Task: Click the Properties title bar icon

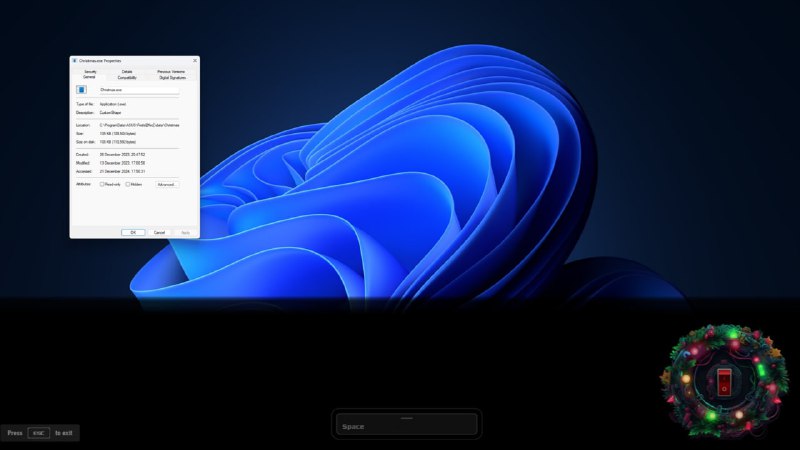Action: (x=75, y=60)
